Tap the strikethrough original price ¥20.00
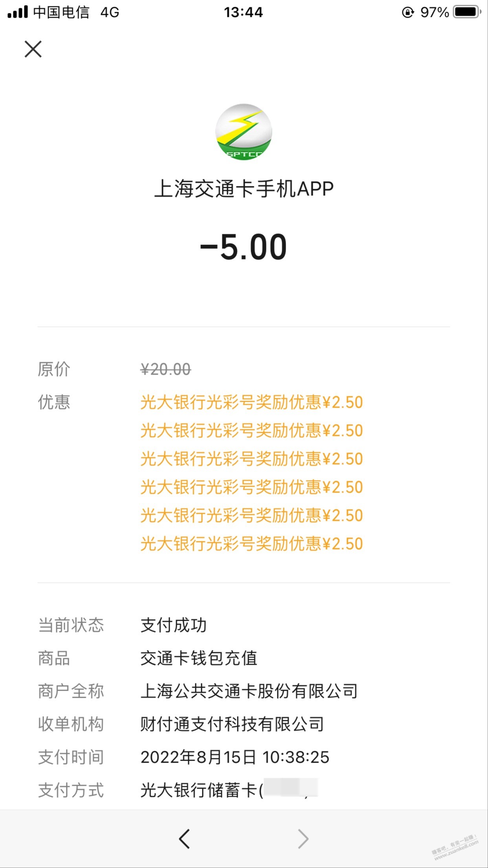This screenshot has width=488, height=868. (x=165, y=369)
